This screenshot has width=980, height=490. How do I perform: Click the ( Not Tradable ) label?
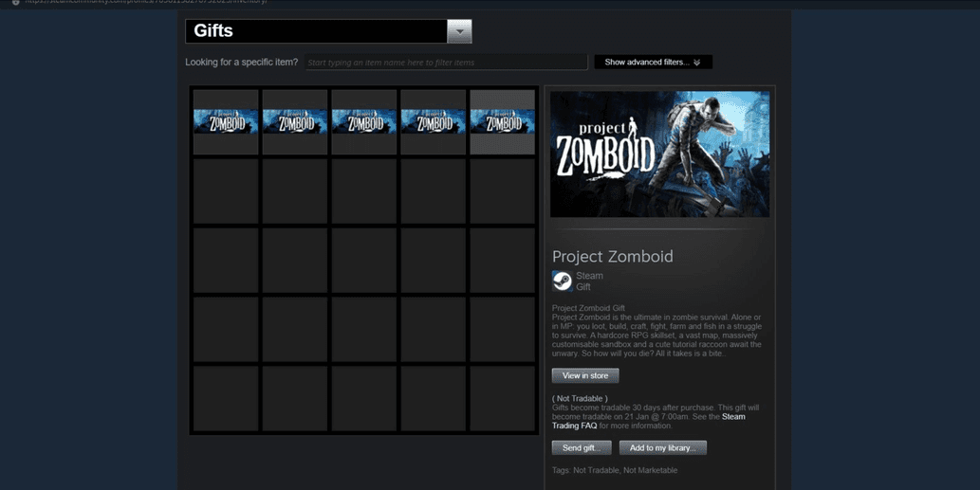(x=580, y=398)
